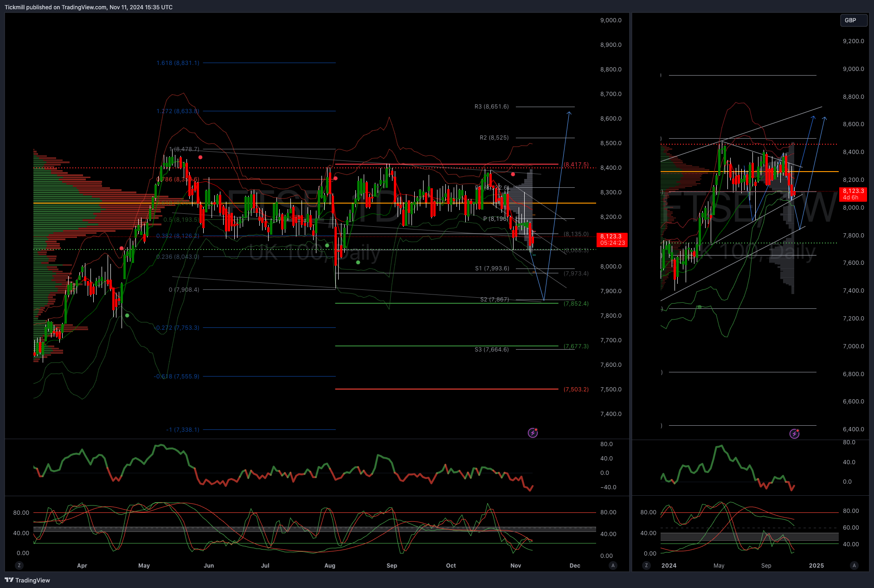Click Dec on the left chart time axis
The height and width of the screenshot is (588, 874).
575,565
